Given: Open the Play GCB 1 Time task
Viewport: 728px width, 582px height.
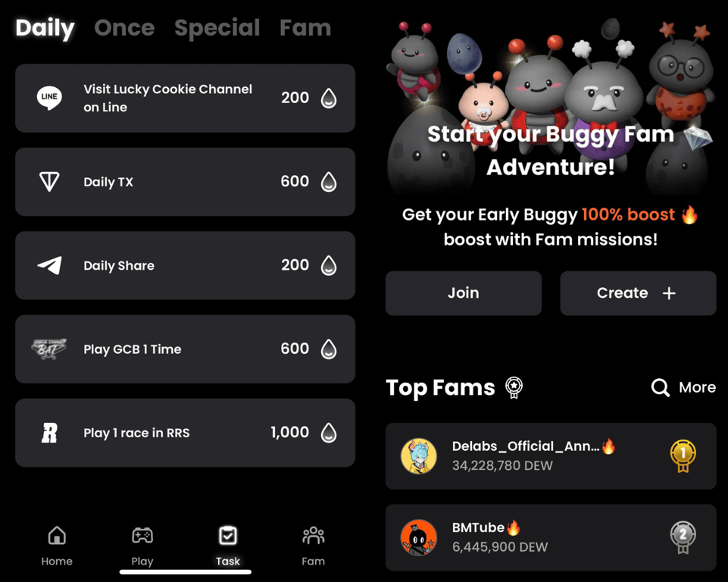Looking at the screenshot, I should [186, 349].
